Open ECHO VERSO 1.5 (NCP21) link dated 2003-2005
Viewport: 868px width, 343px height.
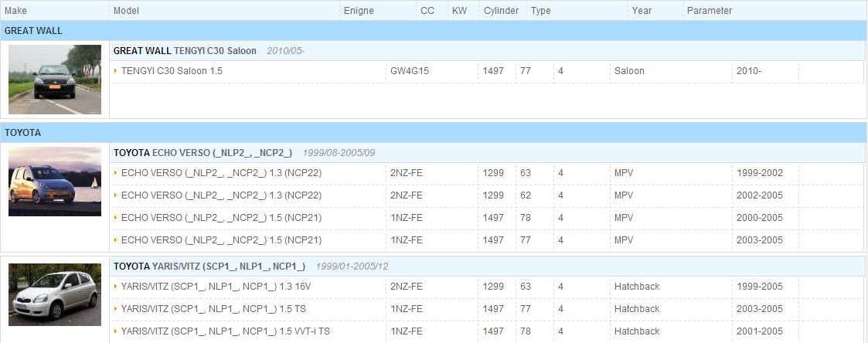(x=221, y=240)
